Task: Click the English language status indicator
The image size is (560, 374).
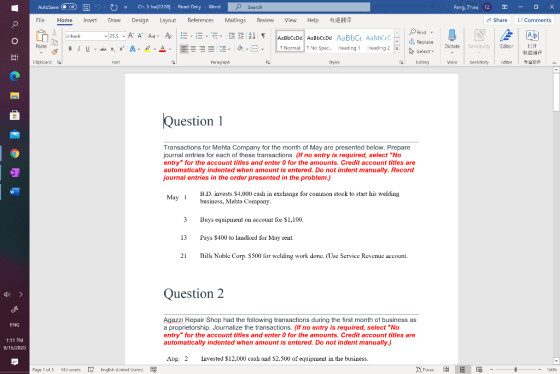Action: [121, 370]
